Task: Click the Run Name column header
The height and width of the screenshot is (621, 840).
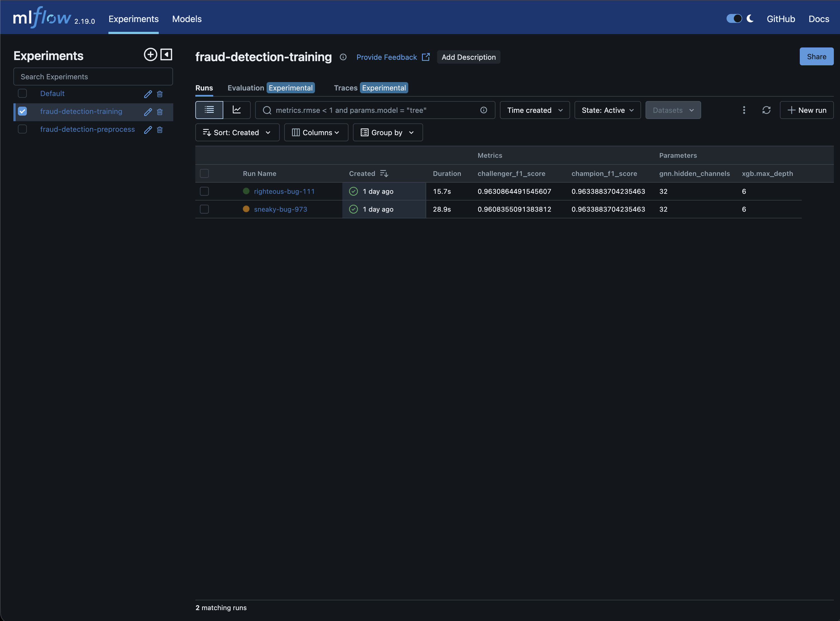Action: coord(260,173)
